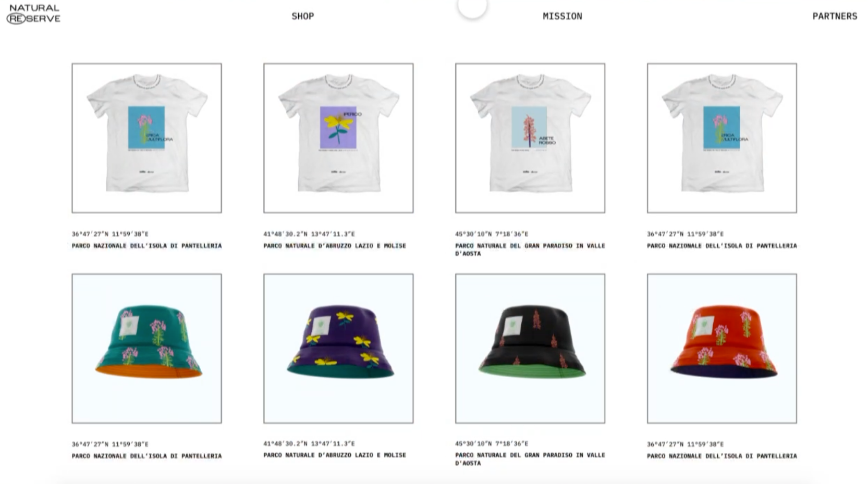Select the Iperico yellow flower t-shirt
Viewport: 868px width, 484px height.
tap(338, 138)
